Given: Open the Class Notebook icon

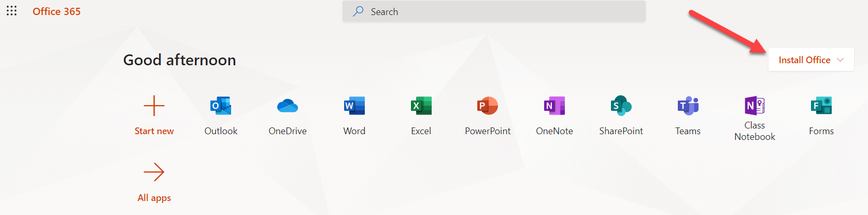Looking at the screenshot, I should click(x=755, y=106).
